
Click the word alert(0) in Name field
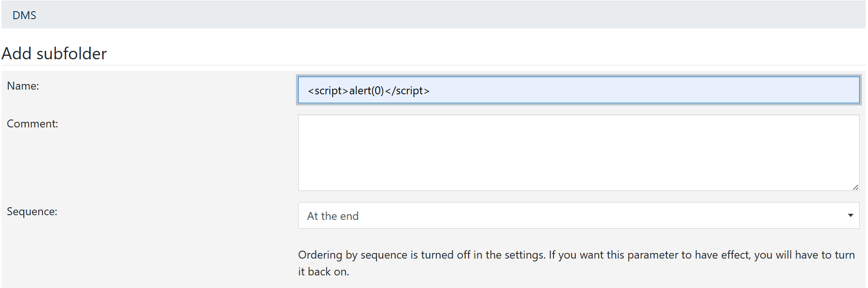point(366,91)
